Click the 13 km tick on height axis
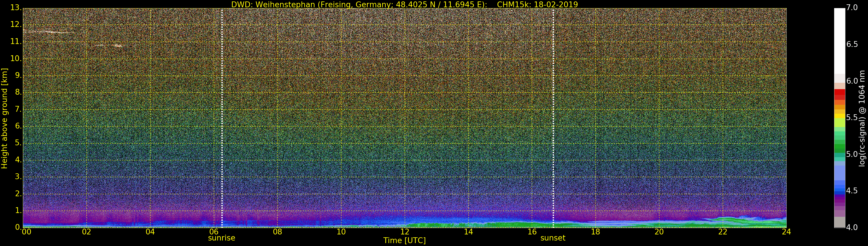Image resolution: width=868 pixels, height=246 pixels. coord(16,8)
